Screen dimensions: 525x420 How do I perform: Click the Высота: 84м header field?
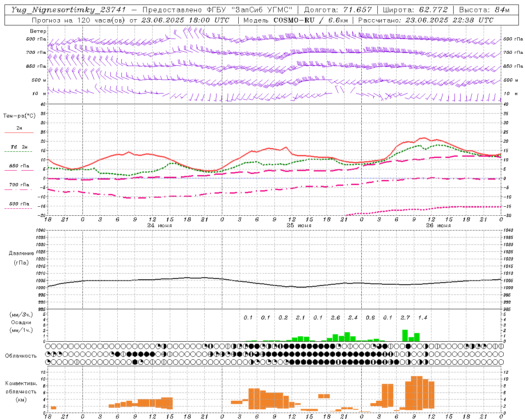[x=484, y=10]
